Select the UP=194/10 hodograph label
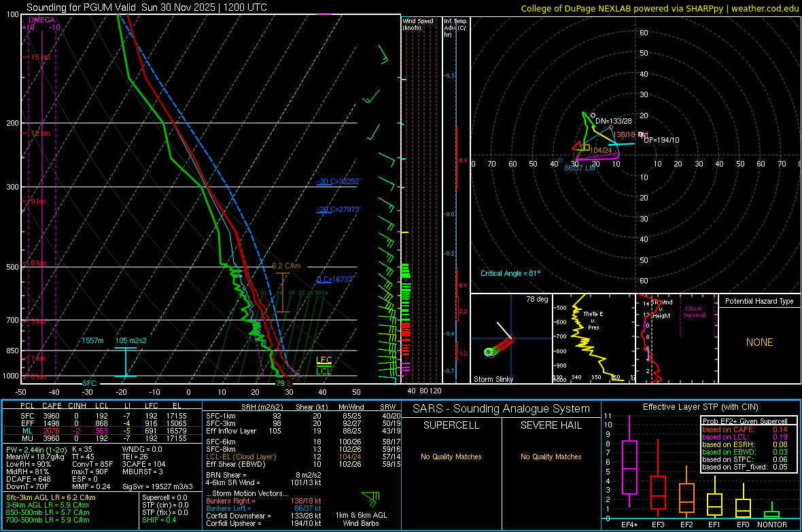 point(661,140)
